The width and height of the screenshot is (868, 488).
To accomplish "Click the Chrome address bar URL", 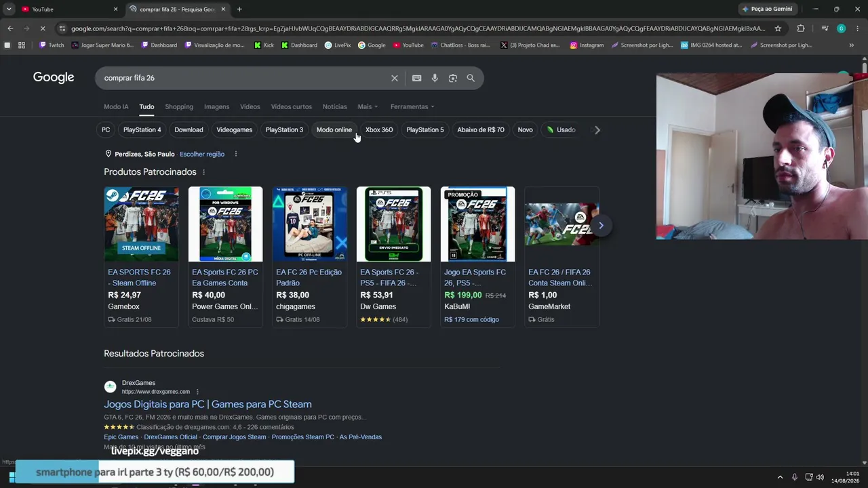I will pyautogui.click(x=418, y=28).
